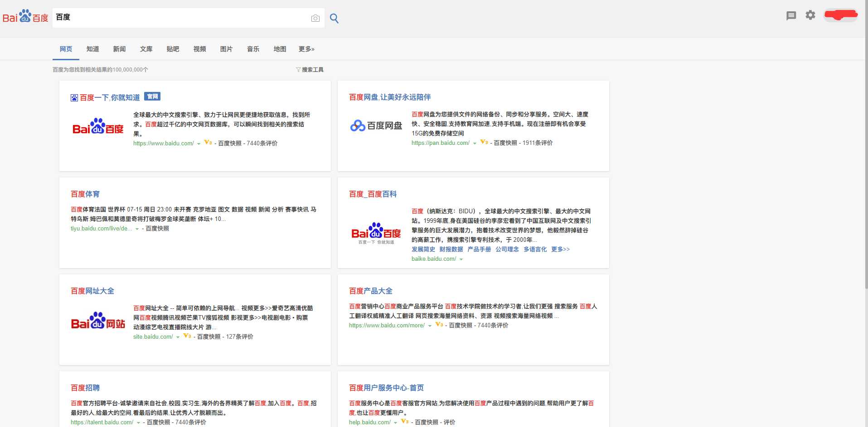
Task: Click the 百度网站 logo thumbnail
Action: click(x=98, y=321)
